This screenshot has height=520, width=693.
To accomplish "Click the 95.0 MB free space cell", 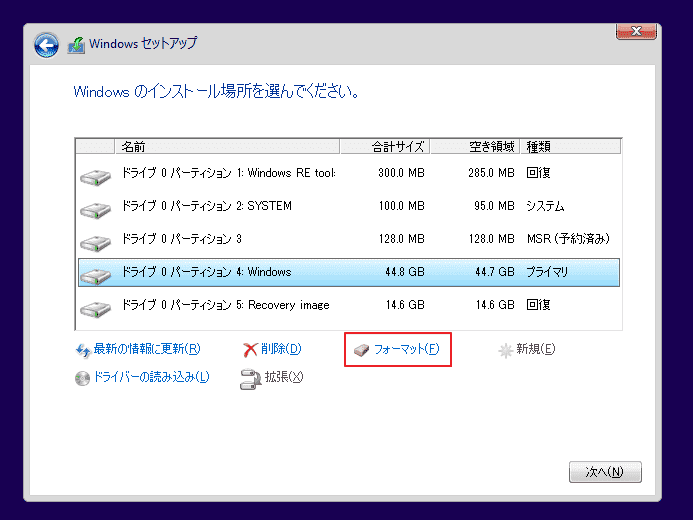I will pos(495,206).
